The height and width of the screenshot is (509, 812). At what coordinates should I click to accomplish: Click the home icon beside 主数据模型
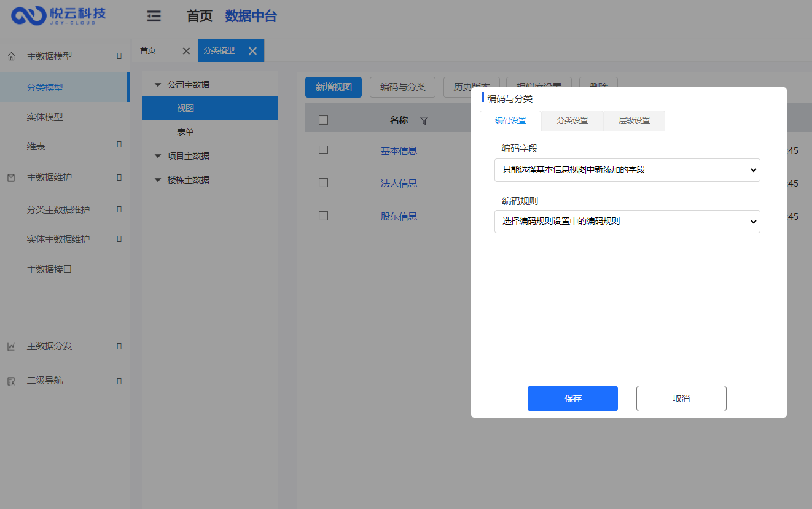[x=11, y=56]
